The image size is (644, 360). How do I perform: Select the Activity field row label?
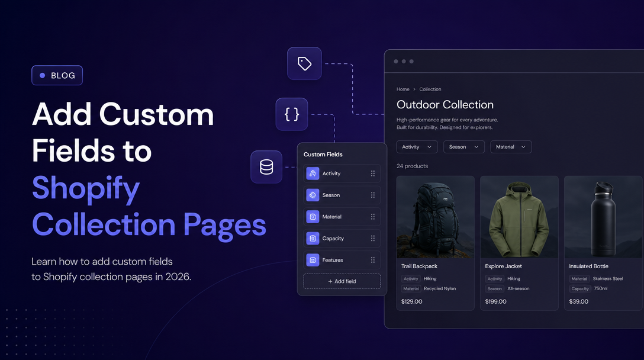[x=331, y=173]
